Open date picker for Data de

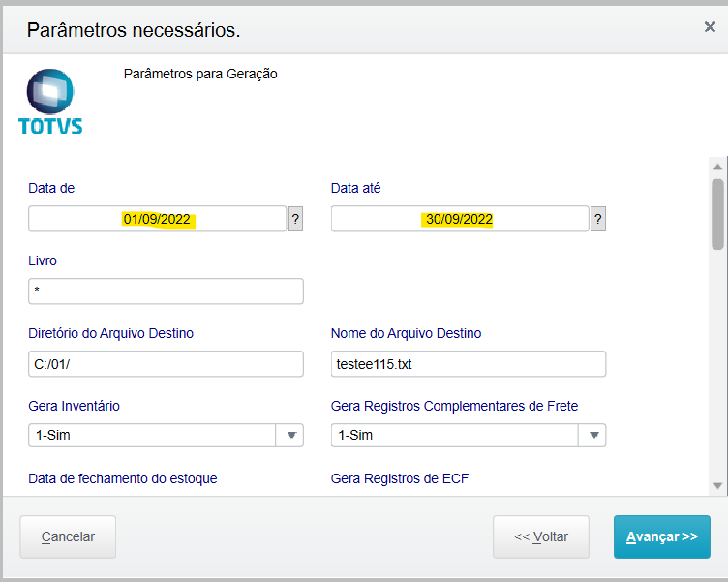(x=296, y=219)
